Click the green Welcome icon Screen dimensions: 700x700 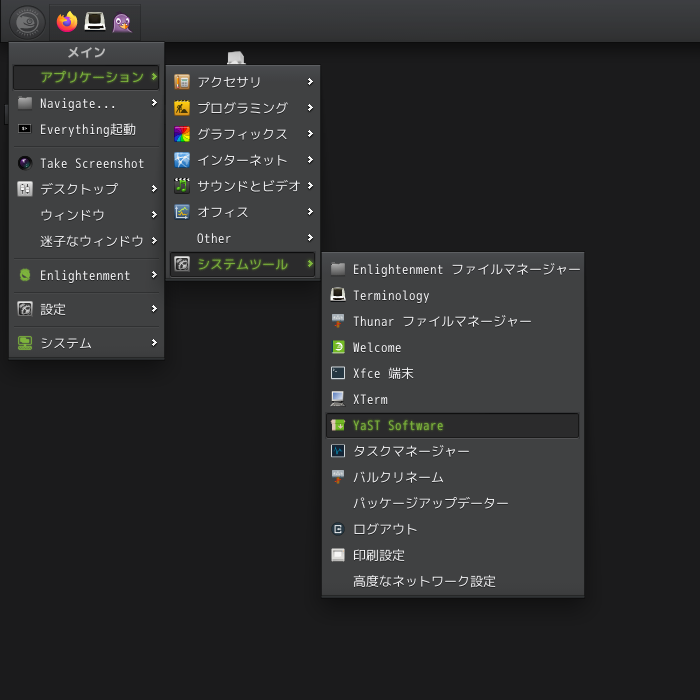pos(338,347)
